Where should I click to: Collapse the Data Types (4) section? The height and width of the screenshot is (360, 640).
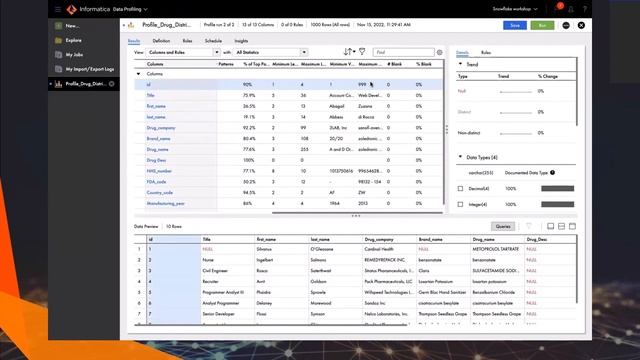[x=460, y=157]
